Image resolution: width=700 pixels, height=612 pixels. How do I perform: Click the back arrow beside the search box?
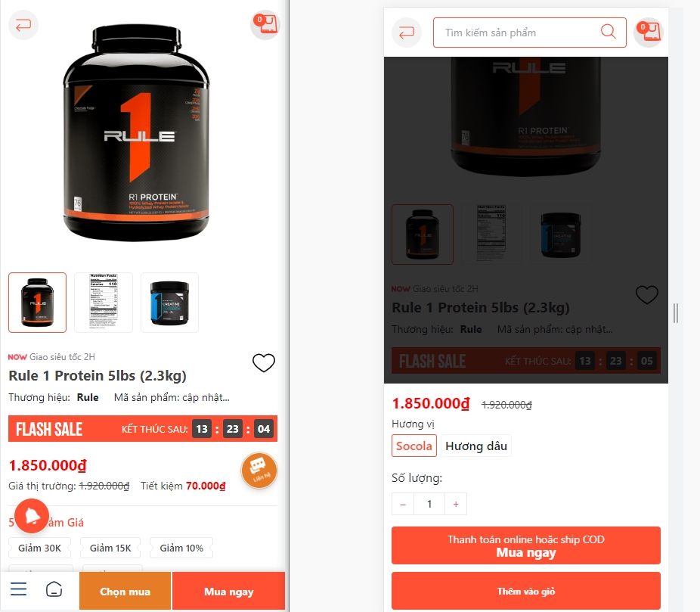pyautogui.click(x=406, y=33)
